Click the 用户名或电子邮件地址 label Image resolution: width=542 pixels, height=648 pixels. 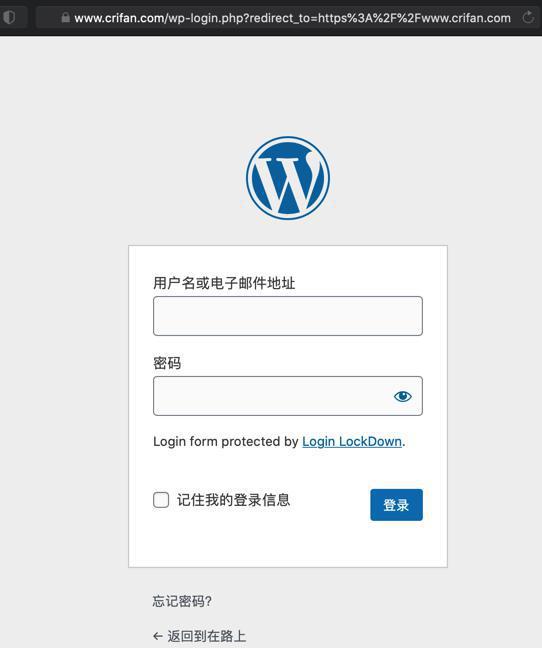coord(224,283)
